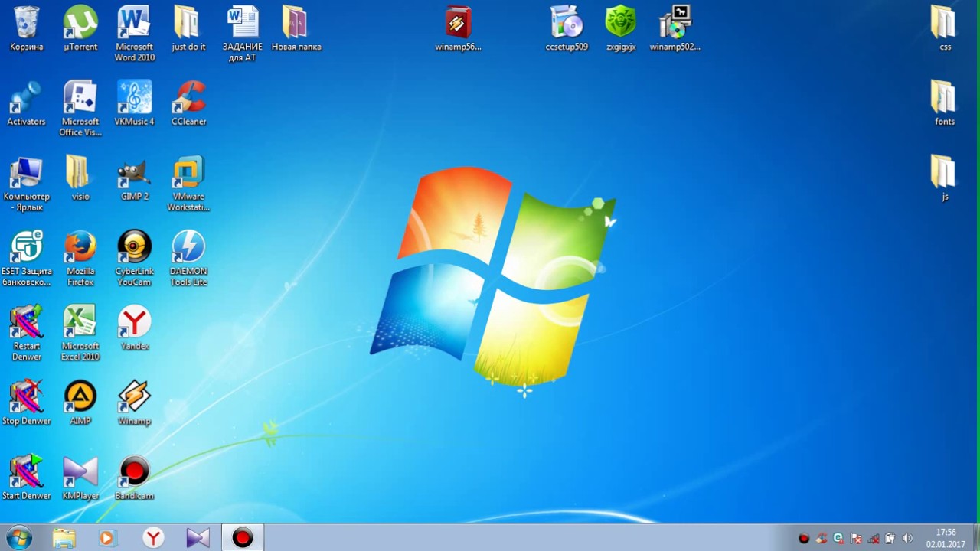
Task: Select the fonts folder on the desktop
Action: coord(945,104)
